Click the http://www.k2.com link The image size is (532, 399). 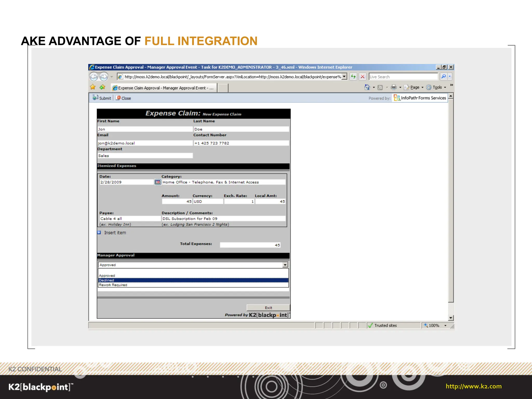[x=474, y=386]
